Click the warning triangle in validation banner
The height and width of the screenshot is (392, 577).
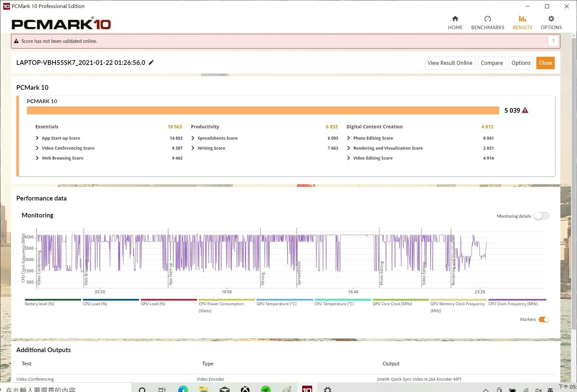(16, 41)
